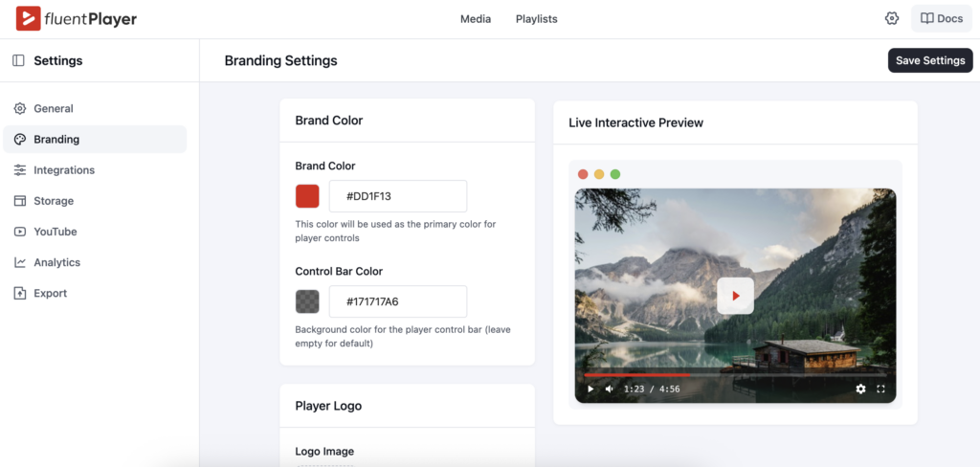Open Storage settings section
980x467 pixels.
(95, 201)
